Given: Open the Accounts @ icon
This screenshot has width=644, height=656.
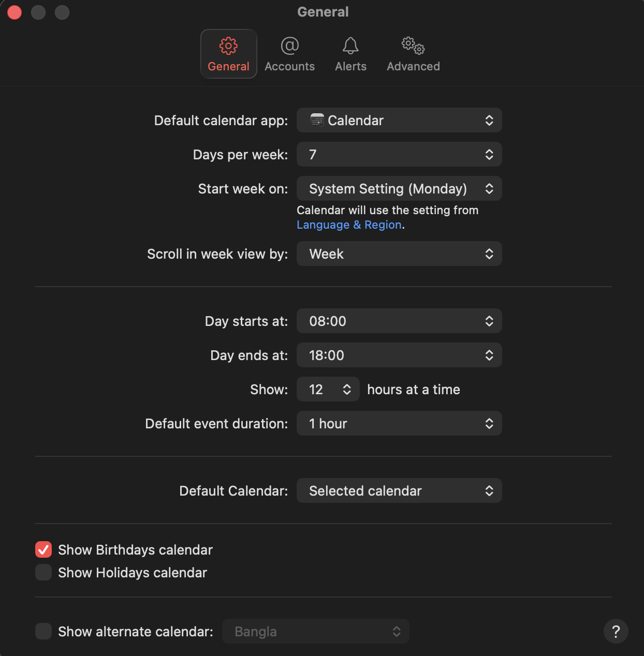Looking at the screenshot, I should (289, 46).
